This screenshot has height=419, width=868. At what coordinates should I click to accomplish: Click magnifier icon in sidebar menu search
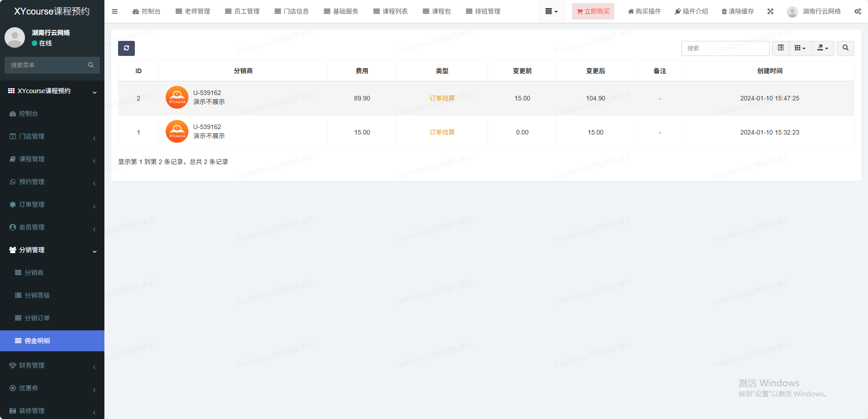[91, 65]
